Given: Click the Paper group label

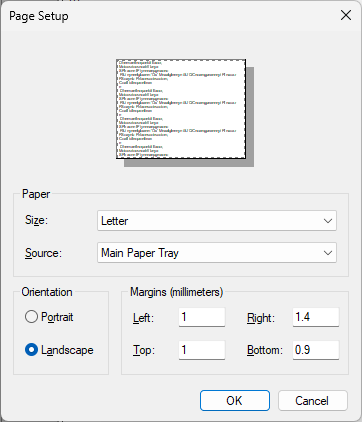Looking at the screenshot, I should point(36,194).
